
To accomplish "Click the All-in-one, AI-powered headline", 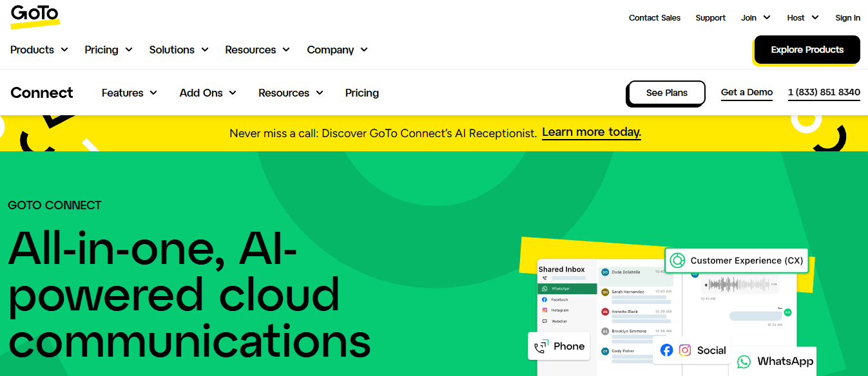I will [189, 294].
